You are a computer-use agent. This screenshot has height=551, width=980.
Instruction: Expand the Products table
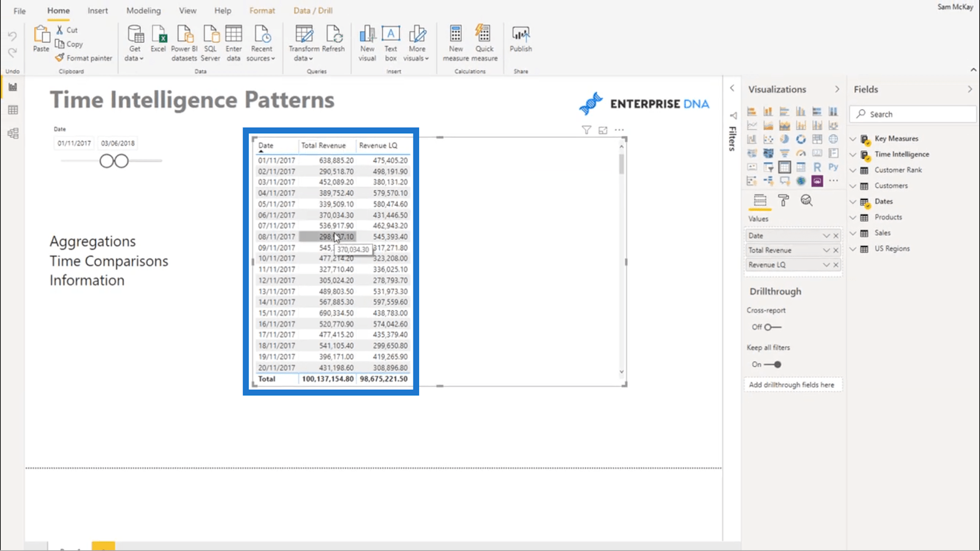(853, 217)
